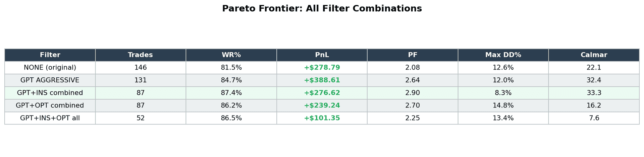Click the Filter column header
The width and height of the screenshot is (644, 157).
pos(50,55)
